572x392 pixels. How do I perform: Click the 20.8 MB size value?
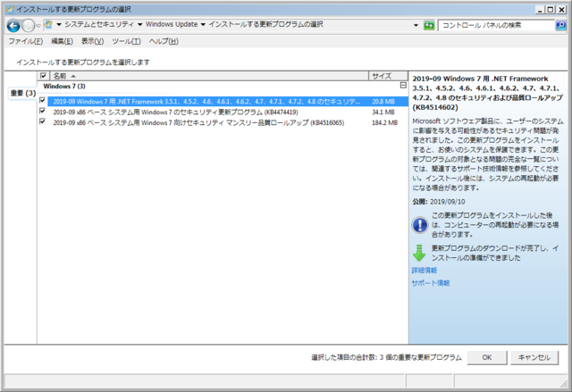[x=383, y=102]
